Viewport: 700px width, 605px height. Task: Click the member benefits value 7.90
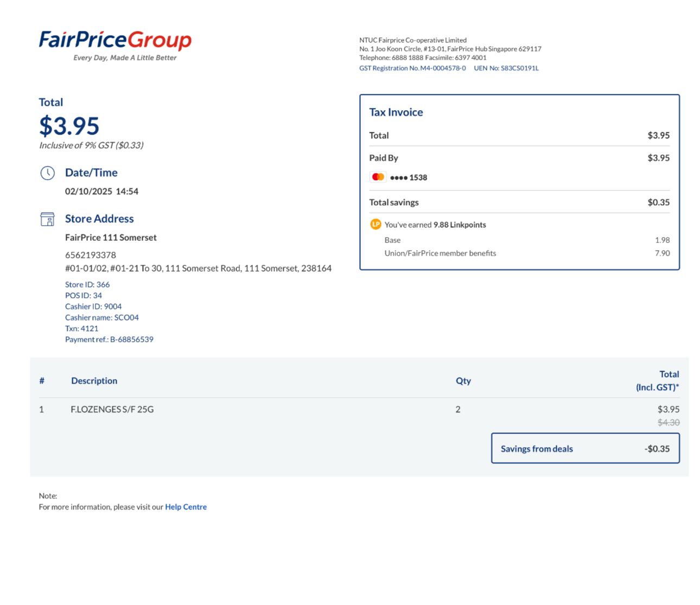[x=663, y=253]
